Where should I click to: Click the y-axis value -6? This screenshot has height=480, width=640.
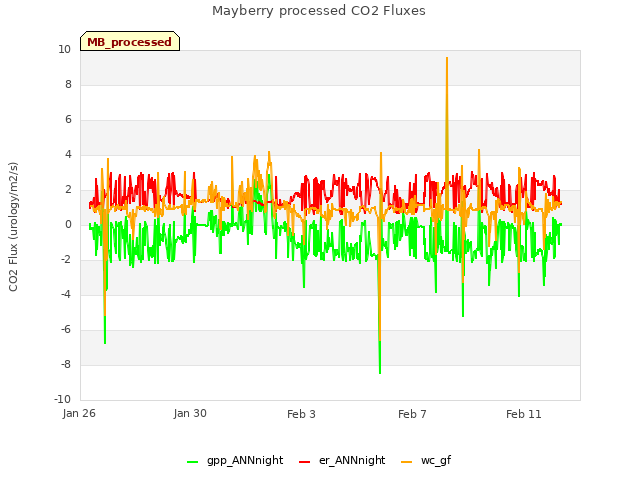[x=66, y=330]
